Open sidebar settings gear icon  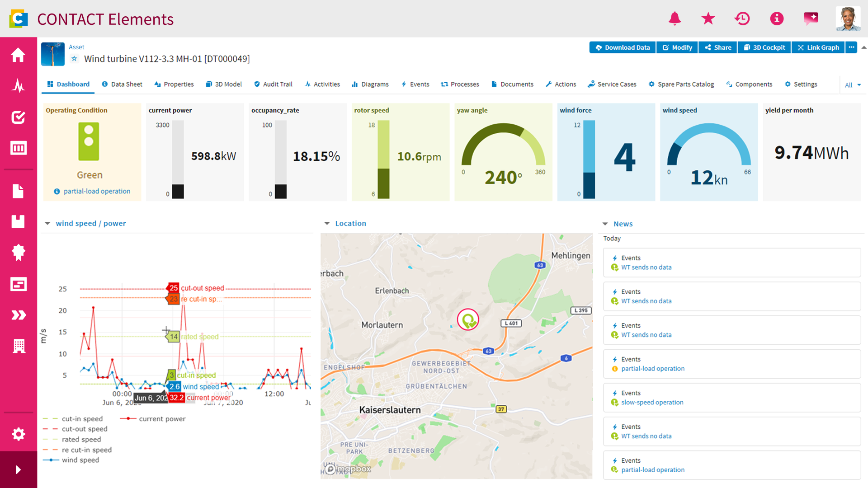pyautogui.click(x=18, y=434)
